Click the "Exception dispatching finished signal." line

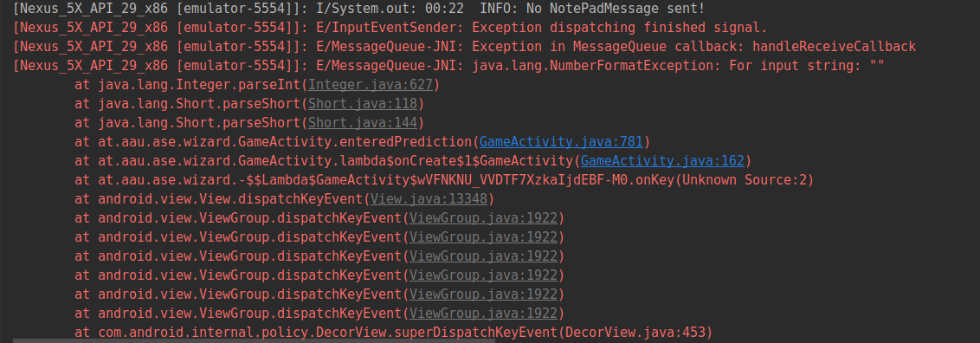coord(390,28)
